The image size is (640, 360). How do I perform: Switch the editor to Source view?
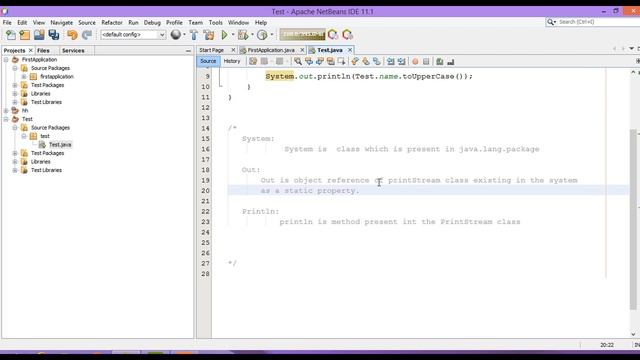[x=208, y=61]
